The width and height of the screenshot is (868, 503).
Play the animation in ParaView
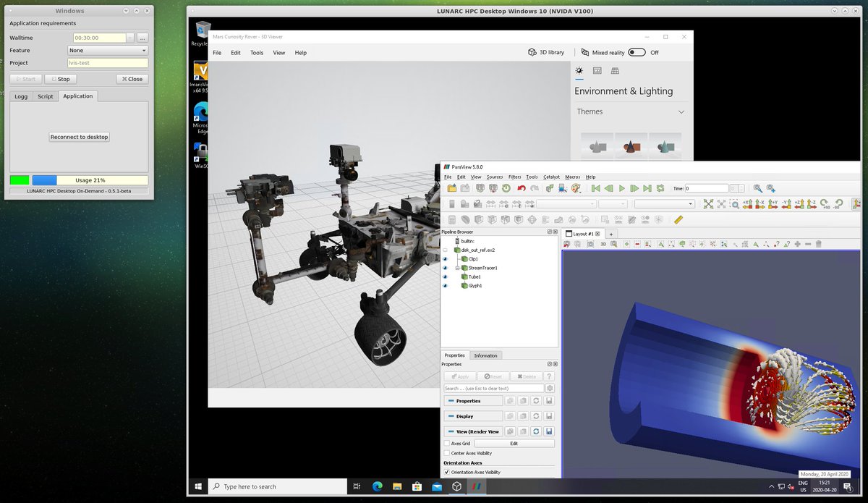coord(621,188)
